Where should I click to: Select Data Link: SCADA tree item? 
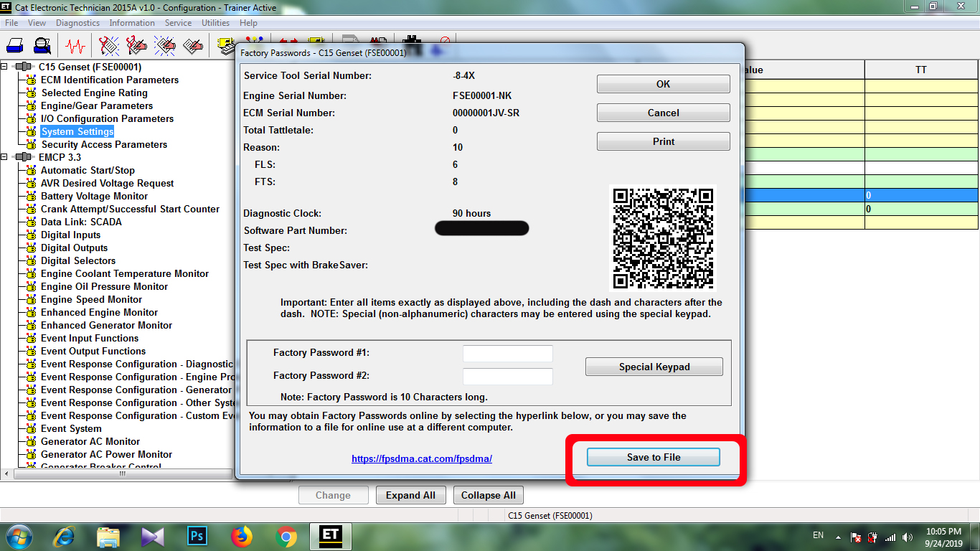(81, 222)
